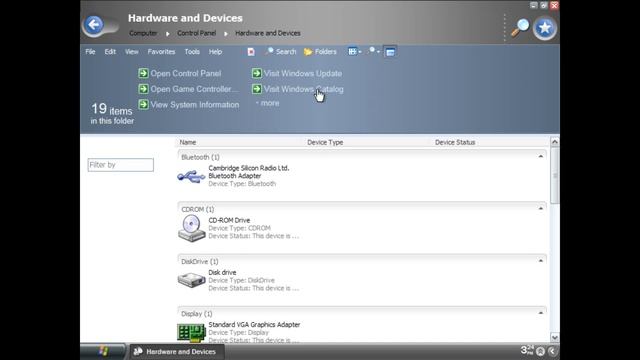Collapse the Display (1) group
Screen dimensions: 640x360
coord(541,313)
